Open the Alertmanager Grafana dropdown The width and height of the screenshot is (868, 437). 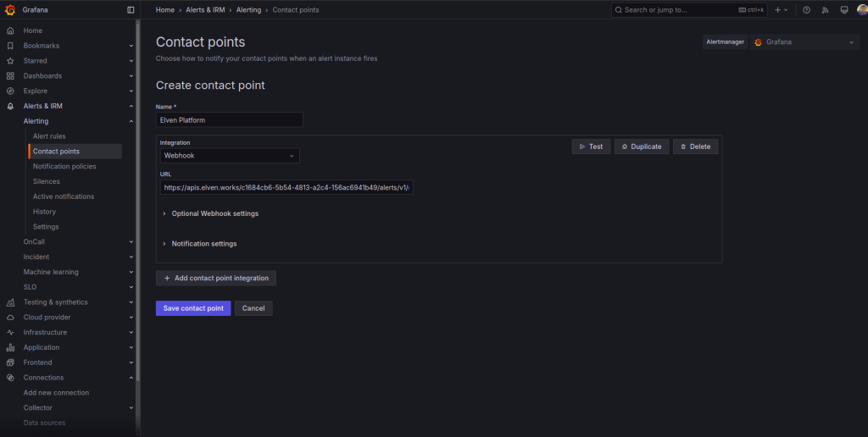(804, 41)
